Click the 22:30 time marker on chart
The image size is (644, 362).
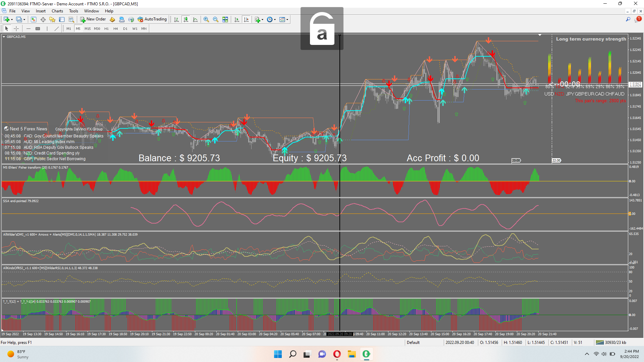(556, 161)
